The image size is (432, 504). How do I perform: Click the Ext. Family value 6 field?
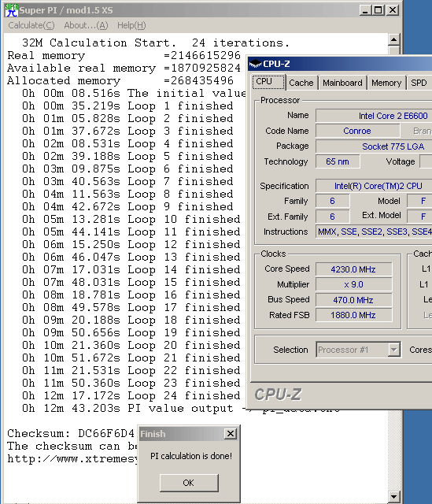pyautogui.click(x=333, y=217)
